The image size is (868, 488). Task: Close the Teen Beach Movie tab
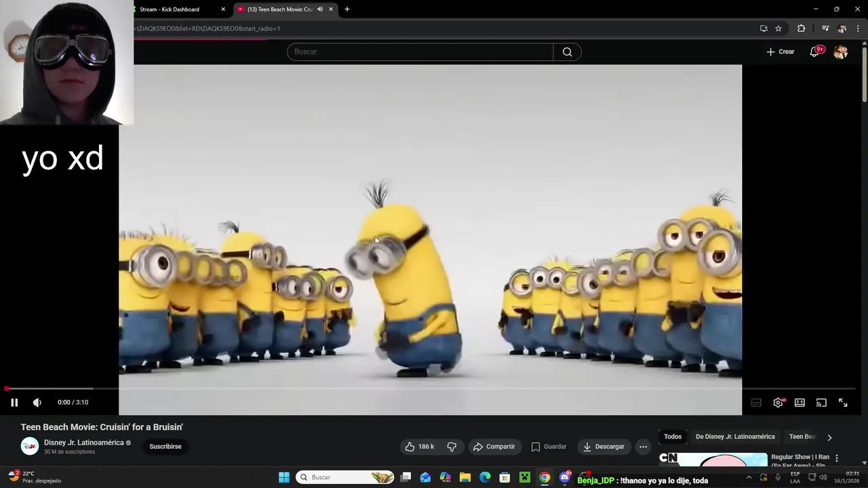[x=331, y=9]
